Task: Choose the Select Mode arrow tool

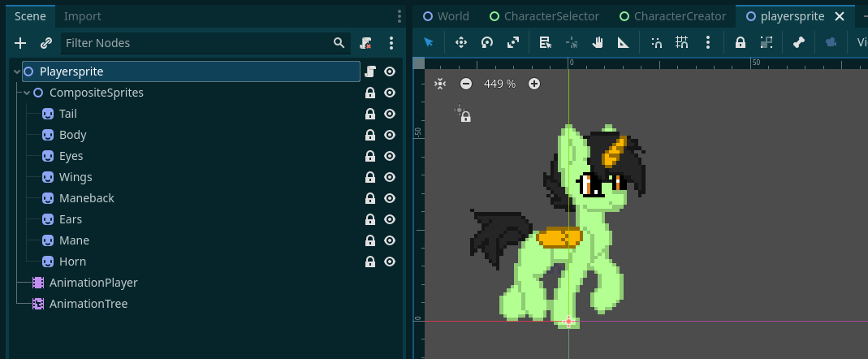Action: click(429, 42)
